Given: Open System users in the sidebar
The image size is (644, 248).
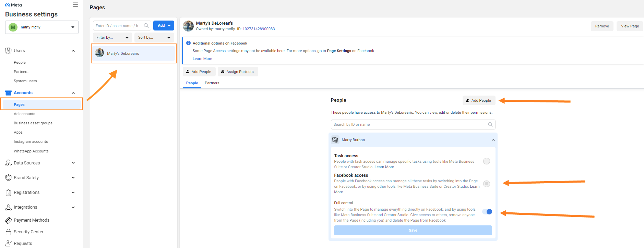Looking at the screenshot, I should pos(25,81).
